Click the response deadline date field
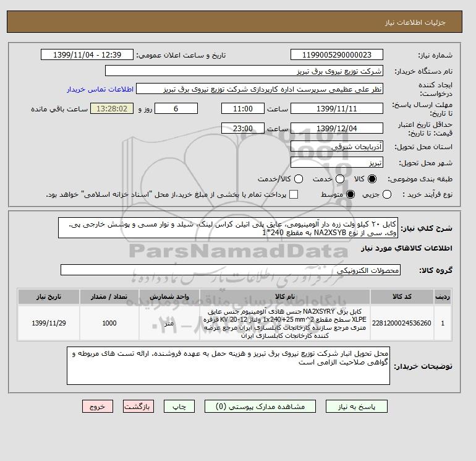The width and height of the screenshot is (476, 461). [337, 108]
